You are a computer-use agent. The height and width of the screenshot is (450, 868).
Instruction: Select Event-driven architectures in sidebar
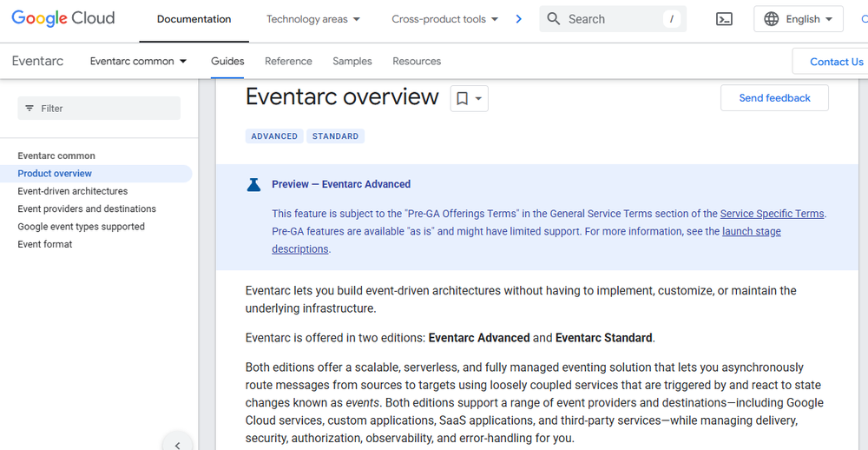pos(73,191)
